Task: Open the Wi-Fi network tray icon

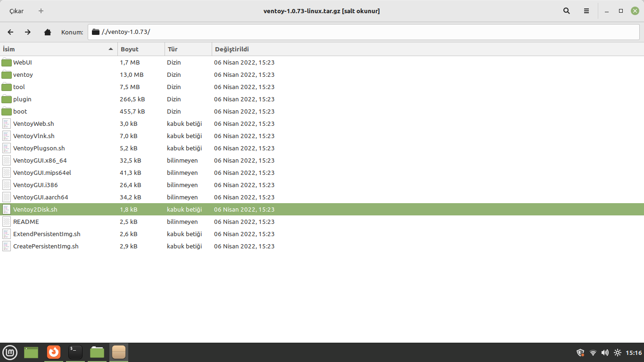Action: (593, 353)
